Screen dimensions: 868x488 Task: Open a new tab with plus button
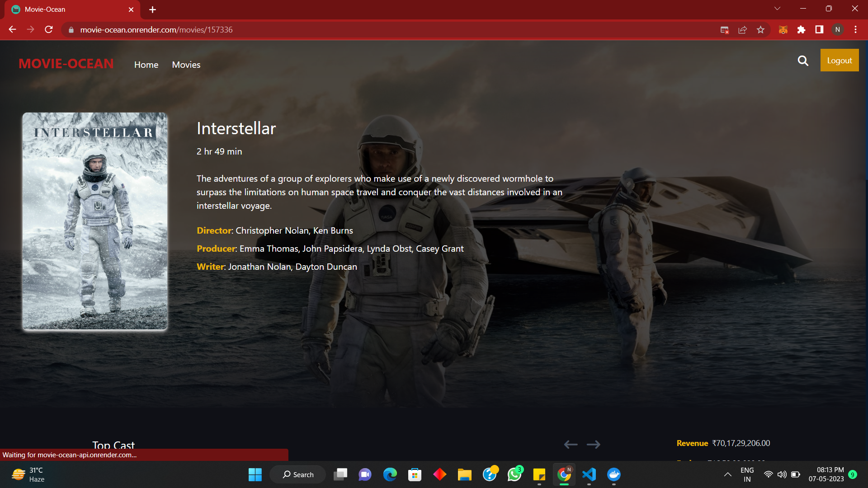pyautogui.click(x=152, y=9)
